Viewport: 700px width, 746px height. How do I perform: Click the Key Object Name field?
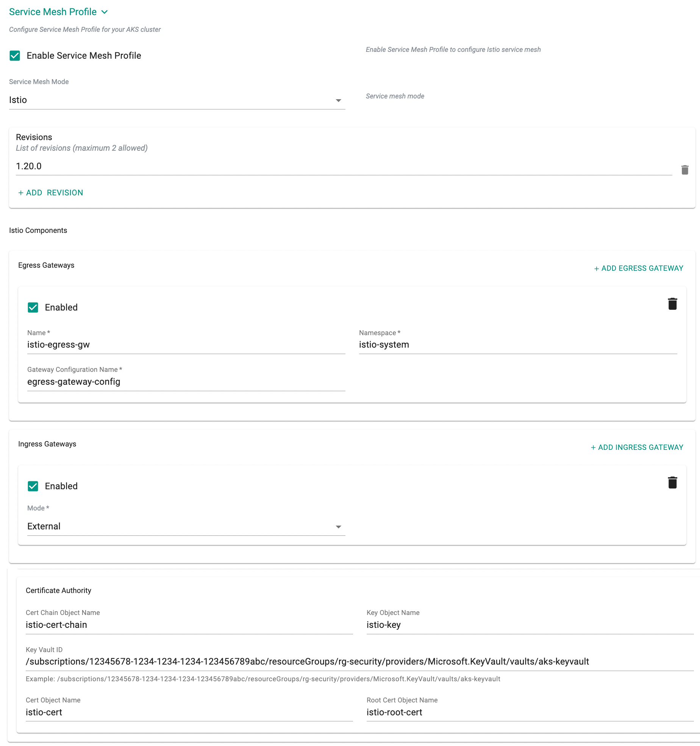click(x=530, y=625)
